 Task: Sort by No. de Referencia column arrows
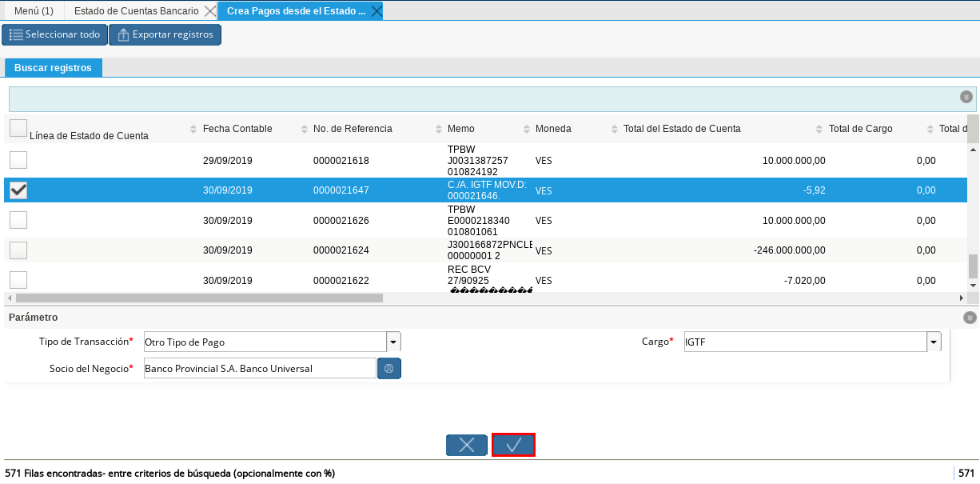439,130
